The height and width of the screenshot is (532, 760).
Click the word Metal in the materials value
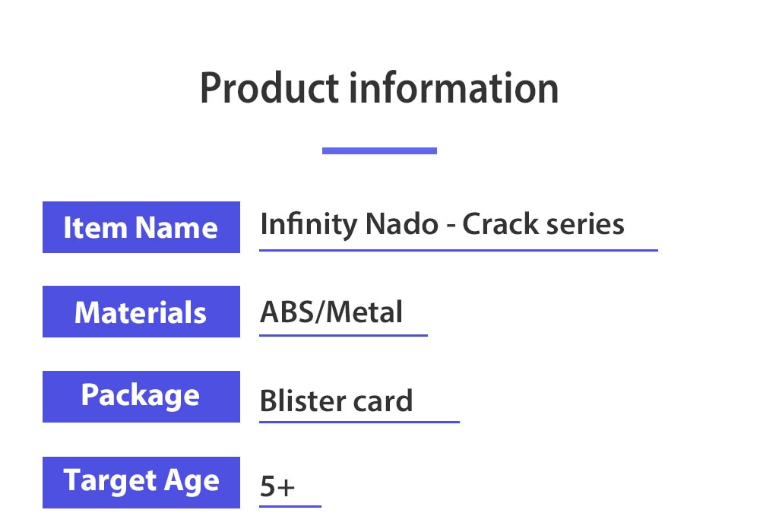pos(365,312)
